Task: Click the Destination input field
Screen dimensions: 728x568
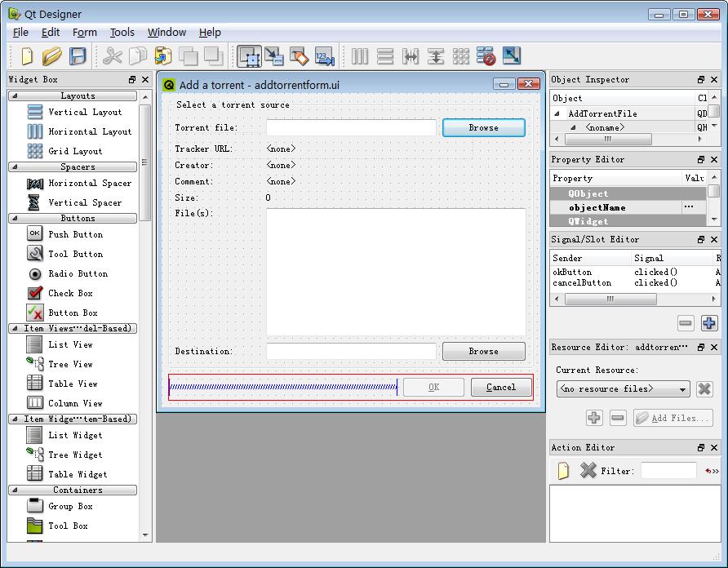Action: click(352, 351)
